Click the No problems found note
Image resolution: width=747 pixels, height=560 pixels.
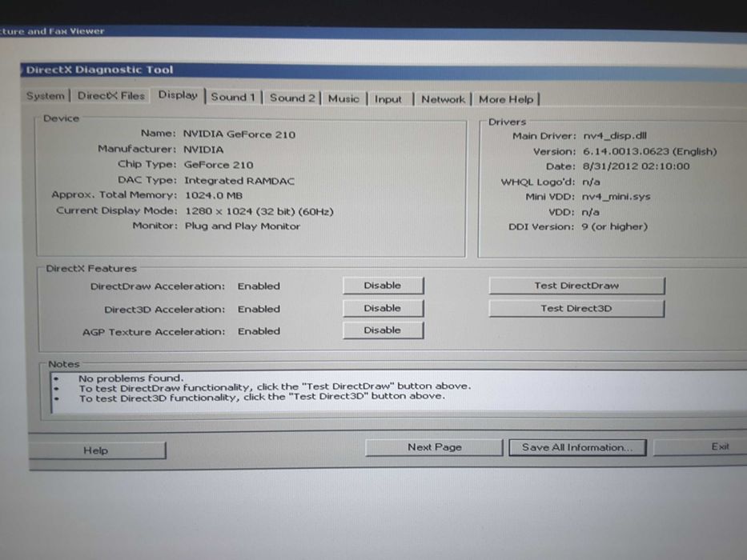tap(131, 378)
